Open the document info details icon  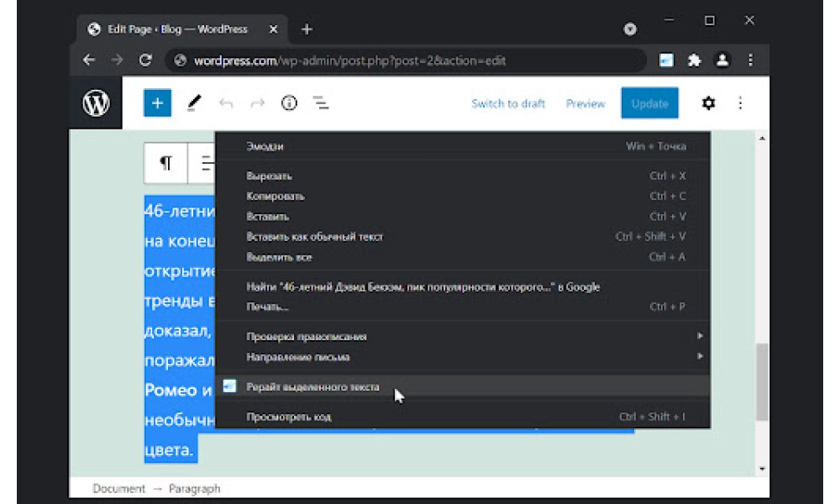(289, 102)
